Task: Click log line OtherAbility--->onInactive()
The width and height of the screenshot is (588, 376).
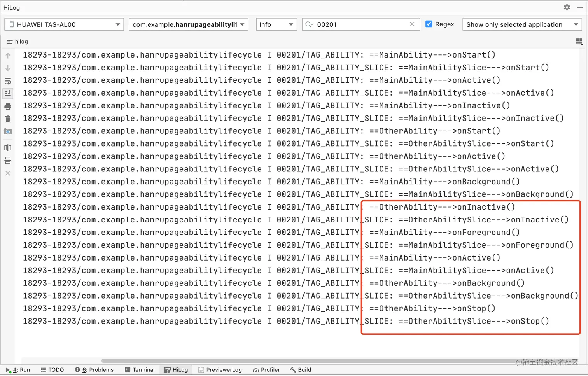Action: pos(269,207)
